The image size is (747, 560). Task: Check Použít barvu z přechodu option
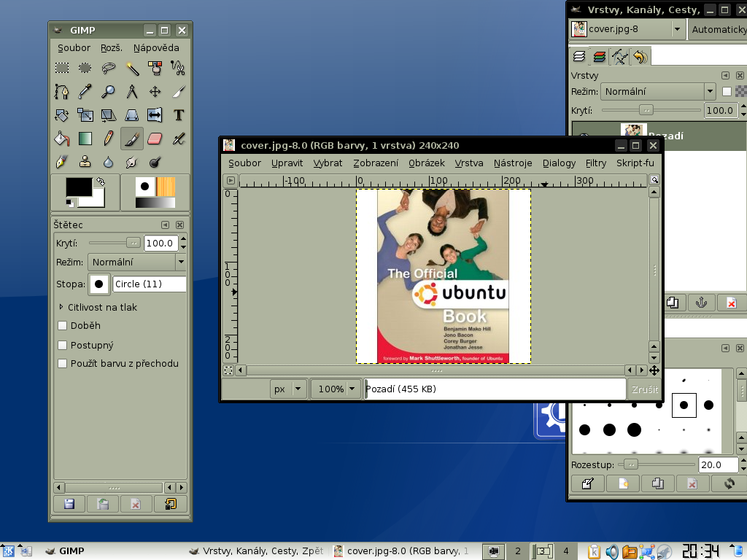63,364
